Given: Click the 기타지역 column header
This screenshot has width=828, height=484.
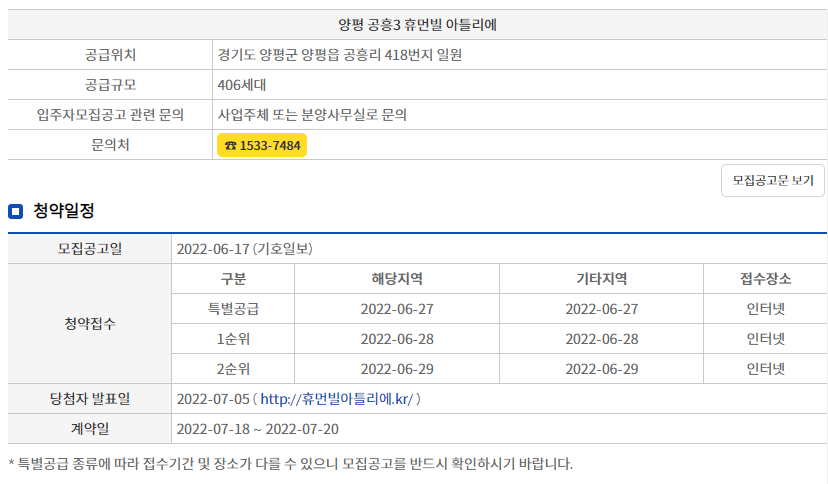Looking at the screenshot, I should (601, 279).
